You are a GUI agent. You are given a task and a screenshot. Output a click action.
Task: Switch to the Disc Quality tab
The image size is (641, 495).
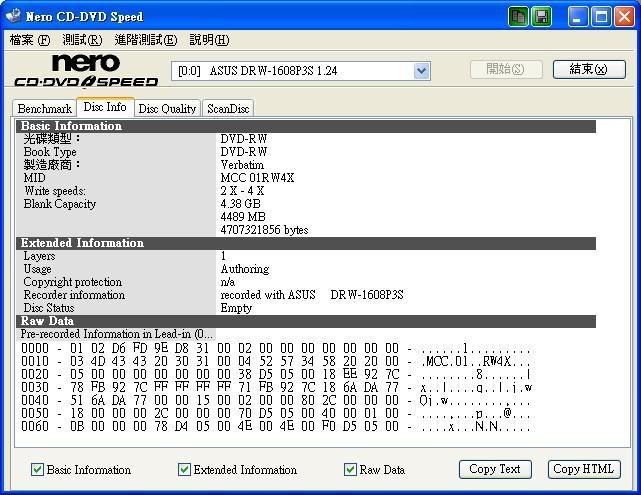167,109
